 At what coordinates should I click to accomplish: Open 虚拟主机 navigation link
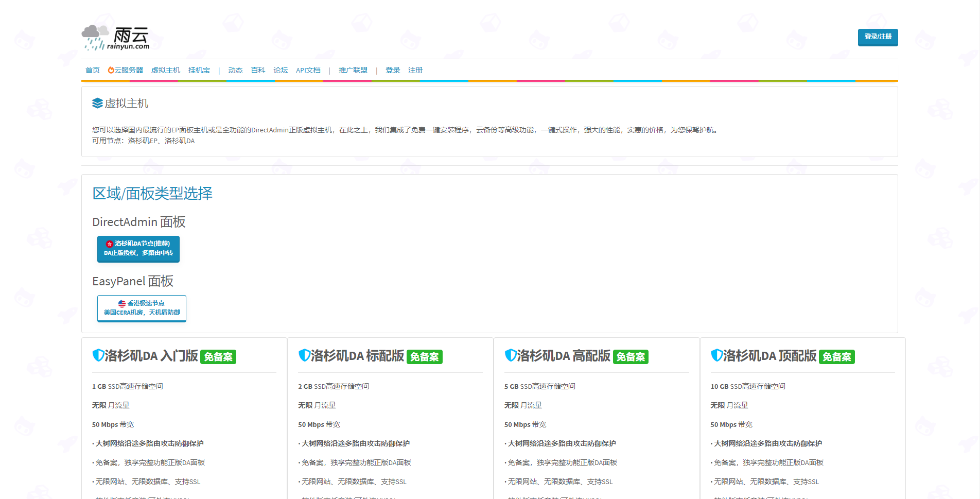click(166, 70)
